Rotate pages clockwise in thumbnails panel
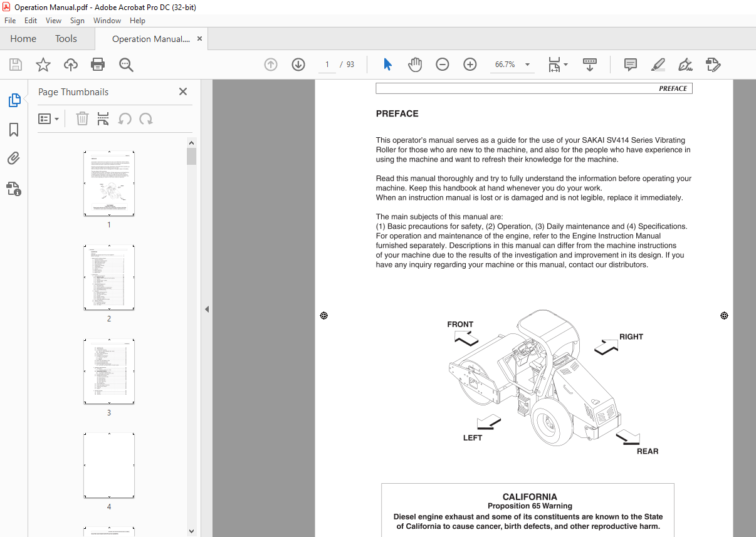The height and width of the screenshot is (537, 756). (146, 119)
